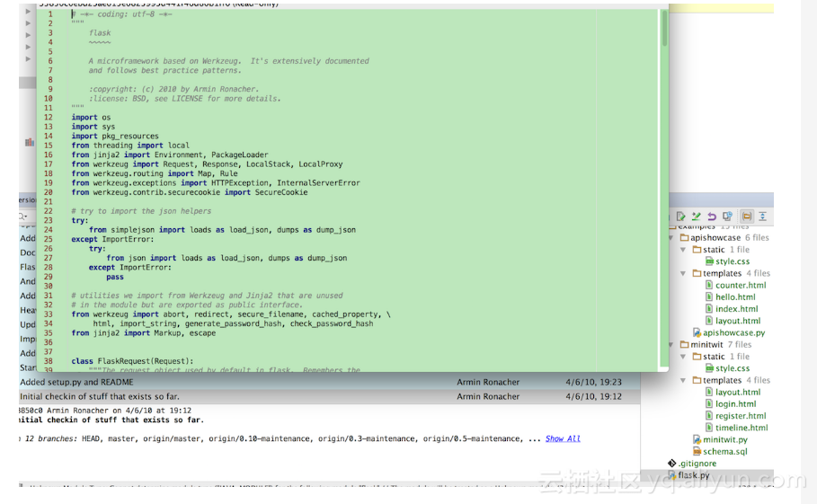Click the SQL icon of schema.sql
The height and width of the screenshot is (504, 817).
point(697,451)
